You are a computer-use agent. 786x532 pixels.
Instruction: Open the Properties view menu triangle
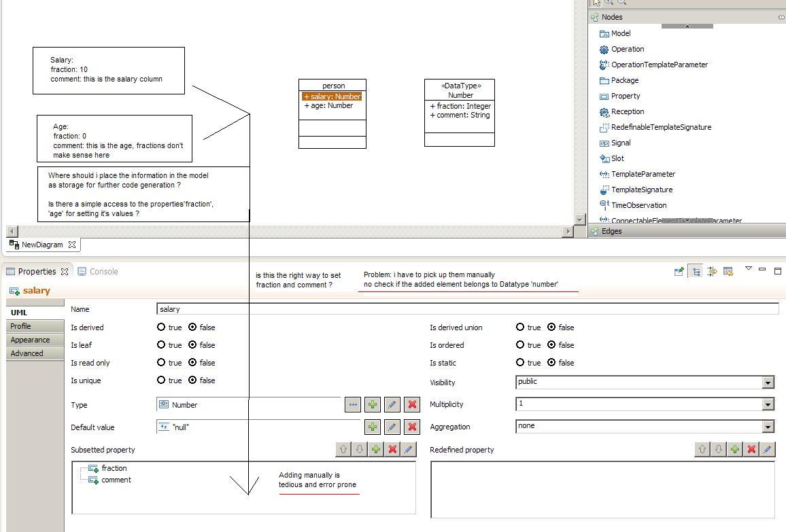tap(749, 269)
